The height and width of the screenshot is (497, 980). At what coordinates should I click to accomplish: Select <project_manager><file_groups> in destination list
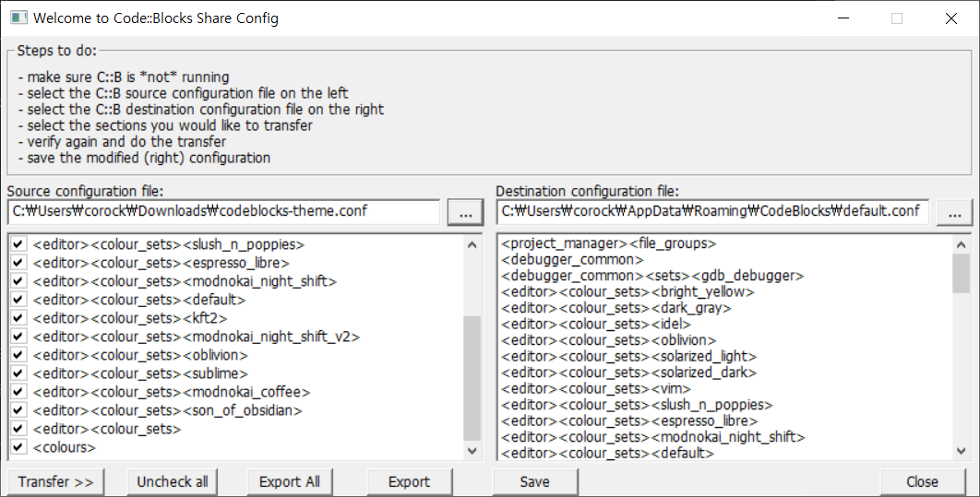(609, 243)
